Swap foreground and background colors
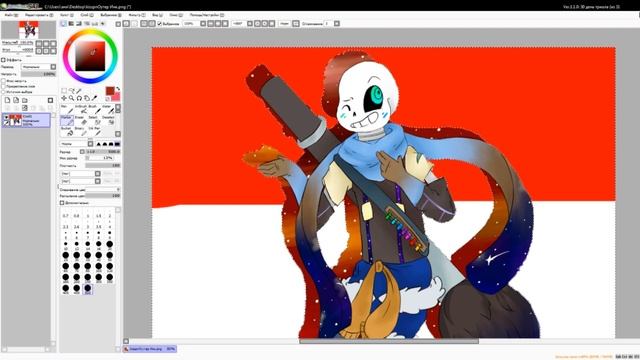640x360 pixels. coord(118,89)
